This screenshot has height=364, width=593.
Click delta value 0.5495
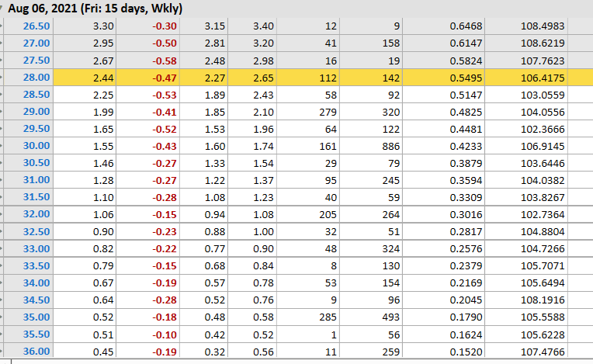(x=466, y=78)
